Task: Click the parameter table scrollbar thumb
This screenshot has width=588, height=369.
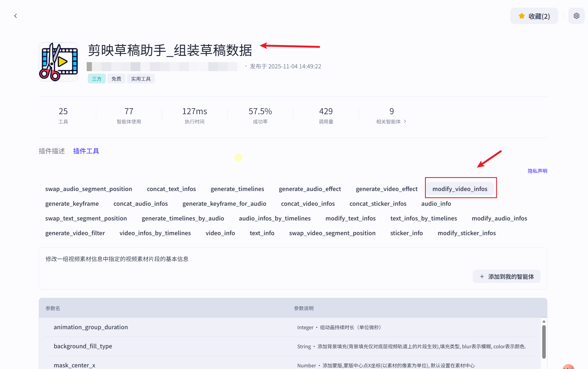Action: [544, 342]
